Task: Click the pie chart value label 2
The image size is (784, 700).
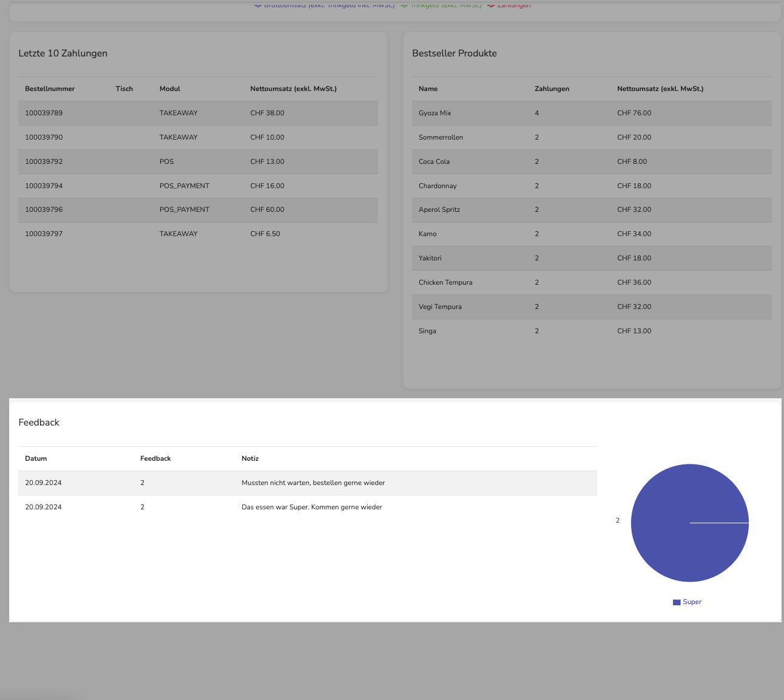Action: (x=618, y=520)
